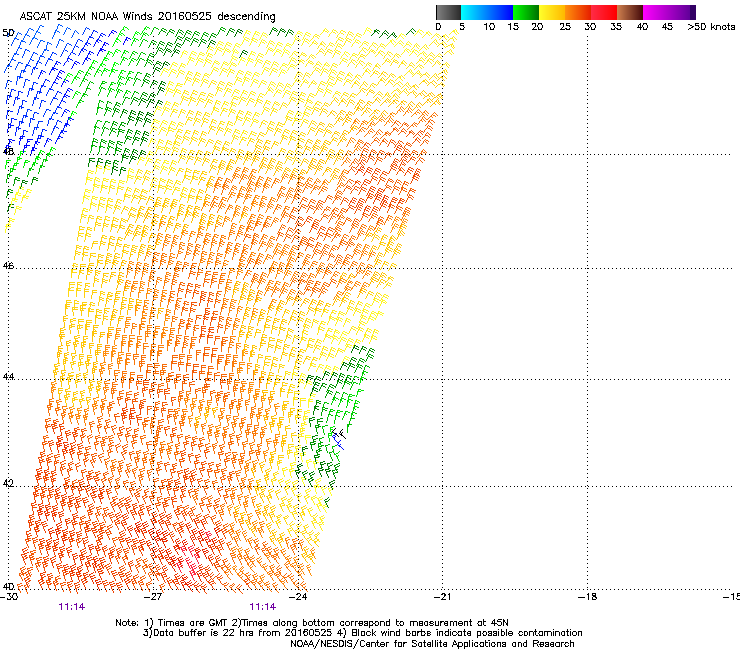Click the brown 35-40 knots legend swatch
This screenshot has width=740, height=650.
coord(630,12)
